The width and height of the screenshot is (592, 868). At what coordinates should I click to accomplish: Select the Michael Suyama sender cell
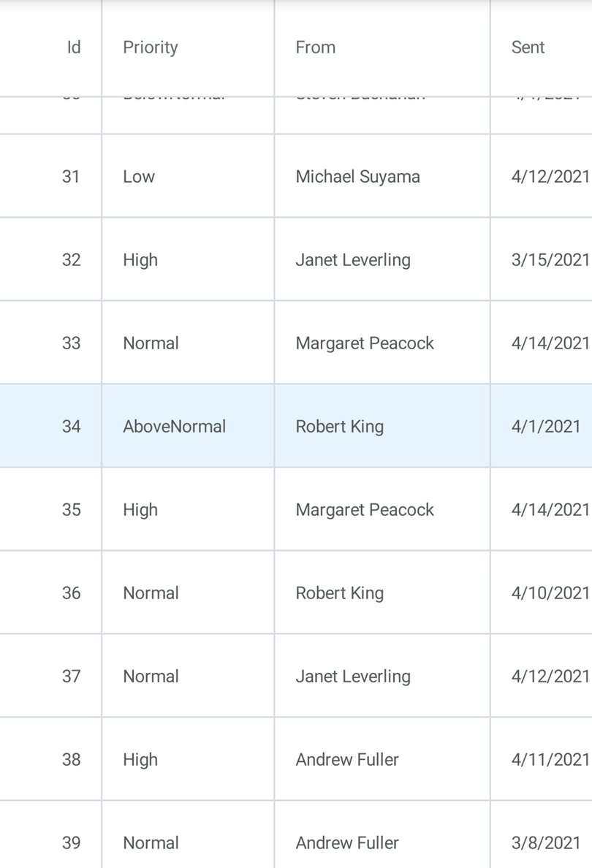[357, 177]
